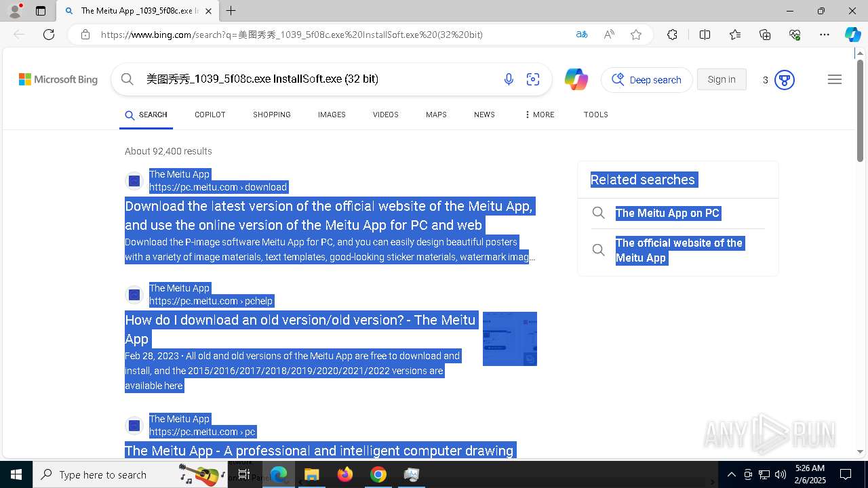Open 'A professional and intelligent computer drawing' result

[x=319, y=451]
